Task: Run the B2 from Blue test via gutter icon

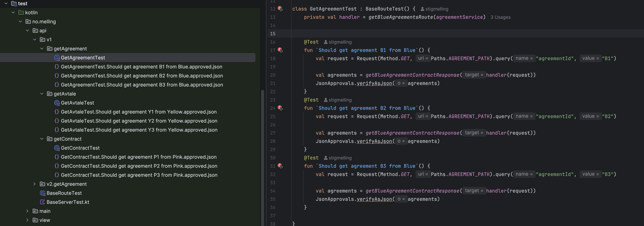Action: [x=280, y=108]
